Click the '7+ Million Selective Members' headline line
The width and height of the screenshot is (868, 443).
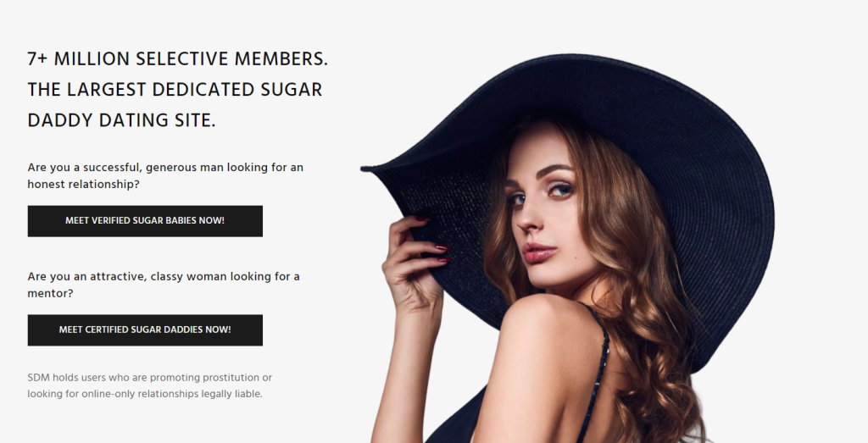(178, 58)
